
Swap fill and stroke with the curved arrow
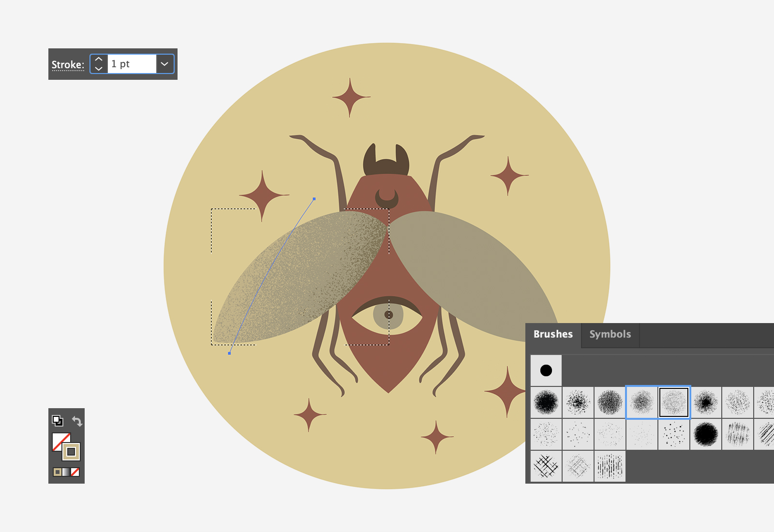pos(77,421)
